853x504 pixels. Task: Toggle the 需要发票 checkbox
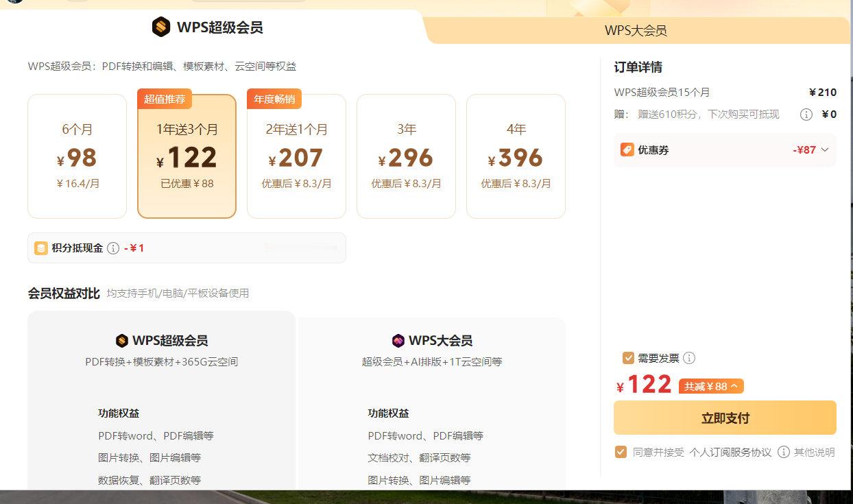[x=628, y=358]
